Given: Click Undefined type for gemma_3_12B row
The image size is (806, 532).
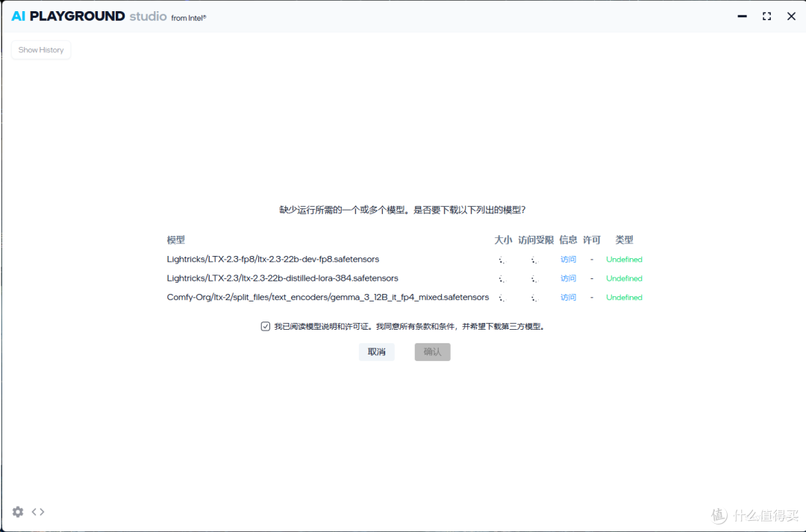Looking at the screenshot, I should (624, 298).
